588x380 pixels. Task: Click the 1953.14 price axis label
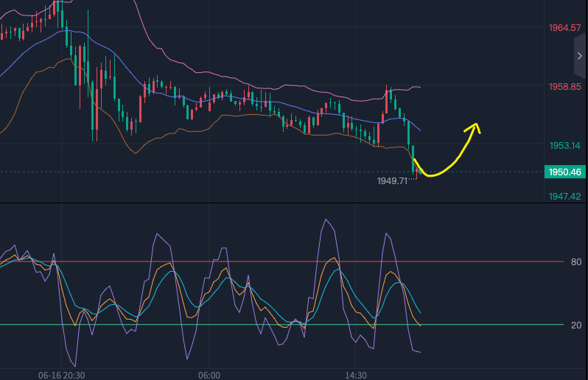(565, 146)
